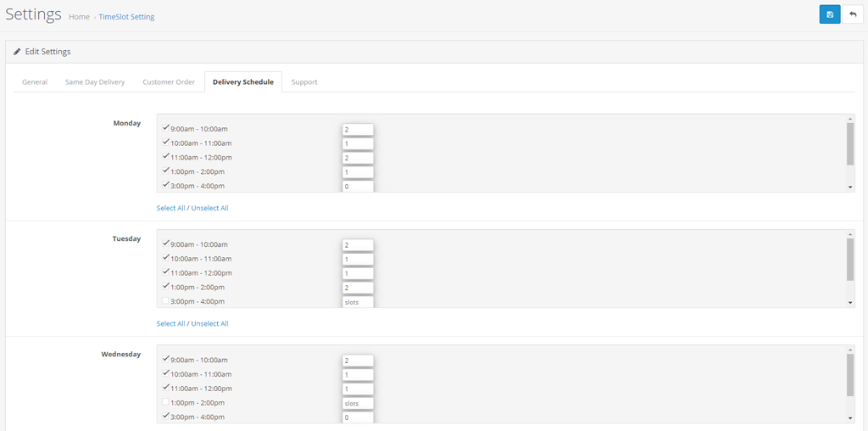Click Tuesday list scrollbar thumb
The image size is (868, 431).
pos(850,260)
